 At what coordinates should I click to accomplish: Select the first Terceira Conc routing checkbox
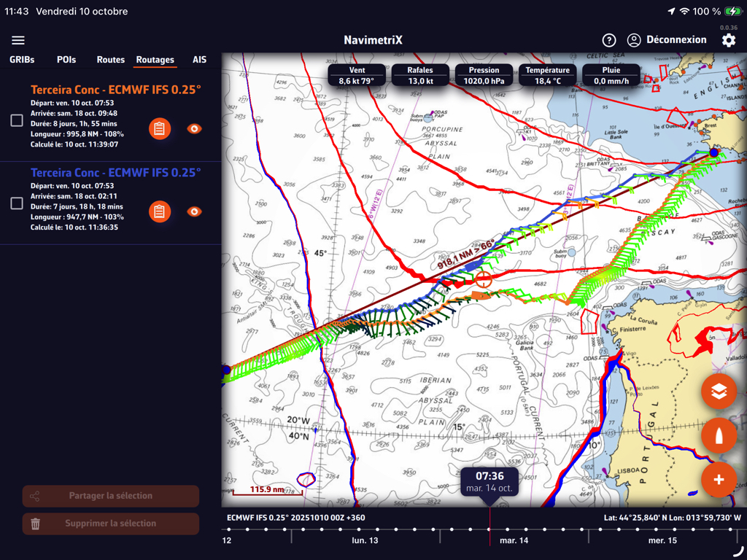tap(17, 120)
